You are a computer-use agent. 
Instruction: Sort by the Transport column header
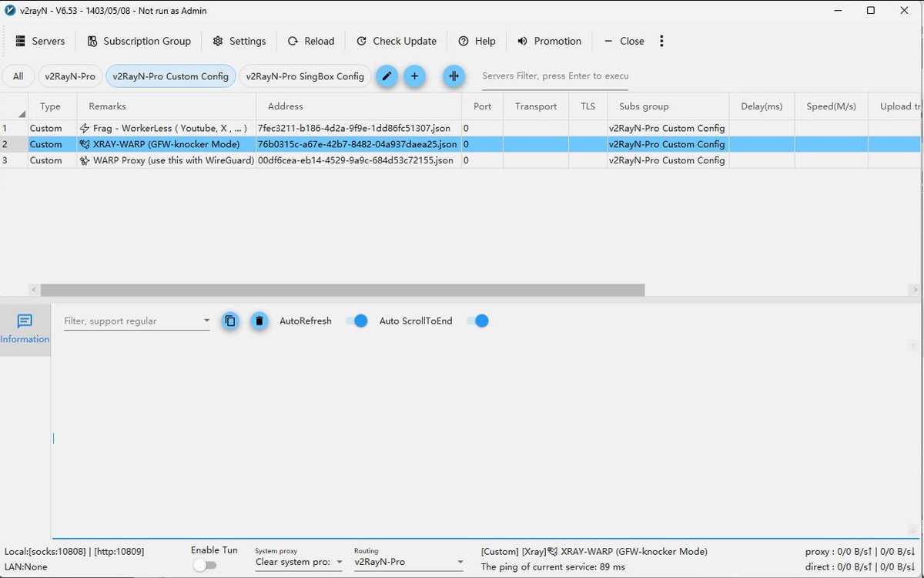(536, 106)
